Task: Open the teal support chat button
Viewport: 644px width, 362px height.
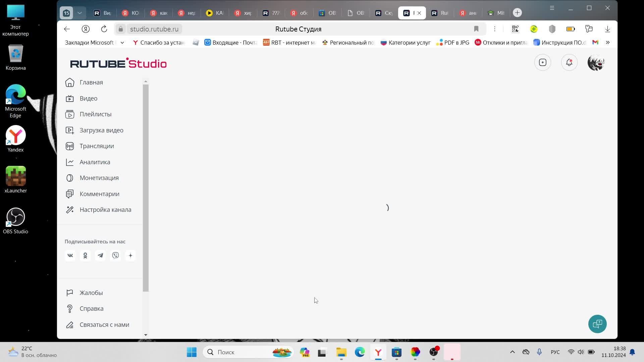Action: tap(597, 324)
